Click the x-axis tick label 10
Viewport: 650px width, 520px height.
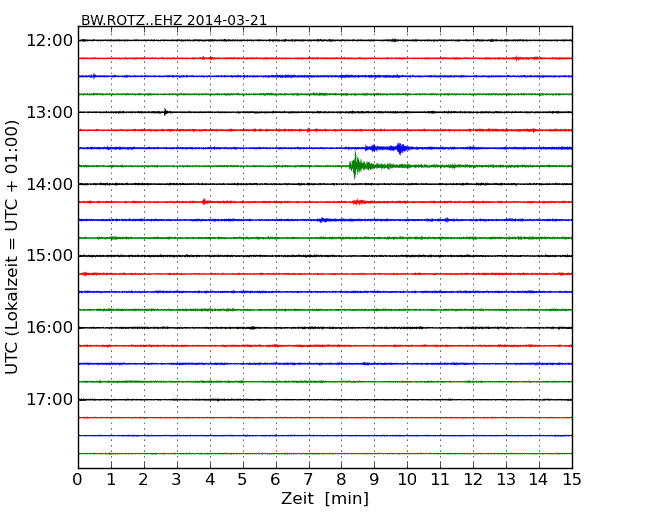[x=407, y=480]
